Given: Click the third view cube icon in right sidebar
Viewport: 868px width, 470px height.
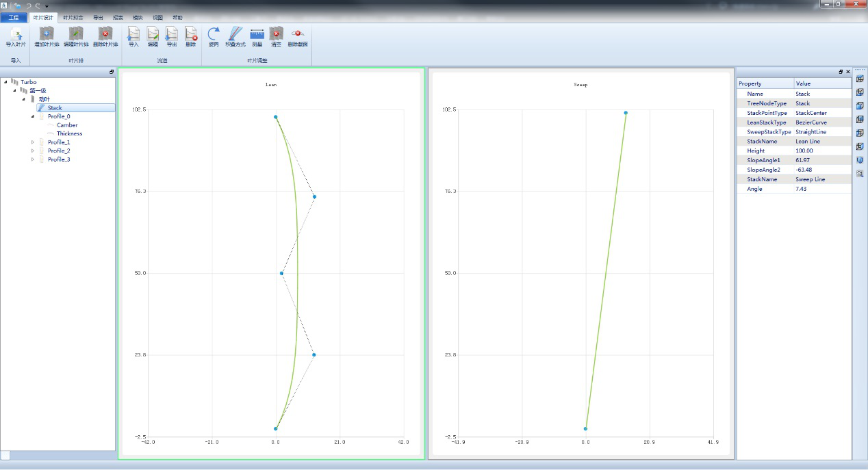Looking at the screenshot, I should coord(860,106).
